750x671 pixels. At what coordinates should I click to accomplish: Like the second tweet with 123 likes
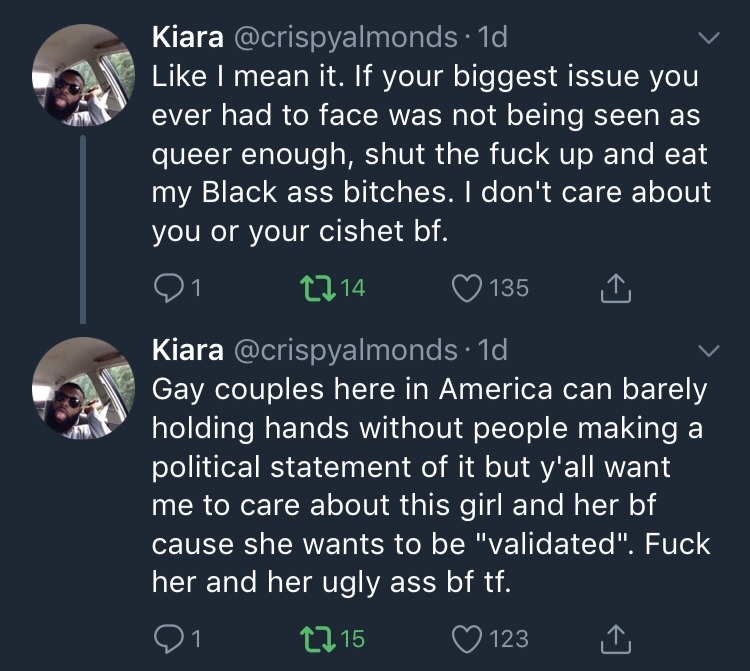click(467, 638)
